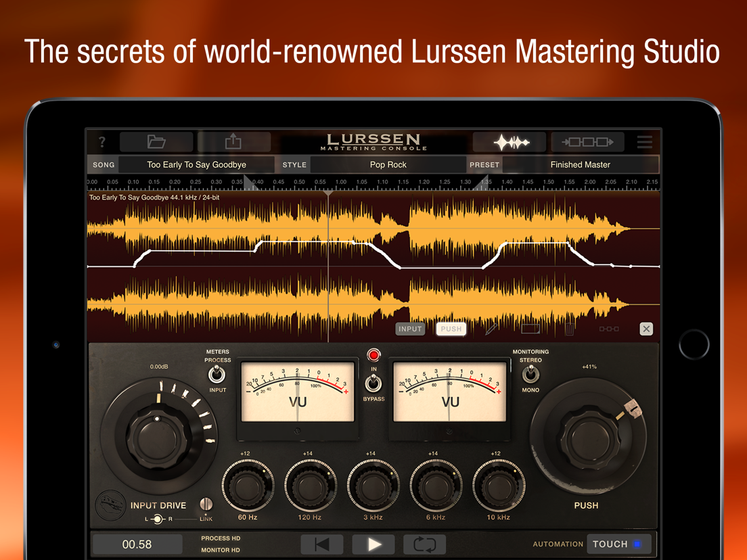Open the hamburger menu

click(645, 142)
